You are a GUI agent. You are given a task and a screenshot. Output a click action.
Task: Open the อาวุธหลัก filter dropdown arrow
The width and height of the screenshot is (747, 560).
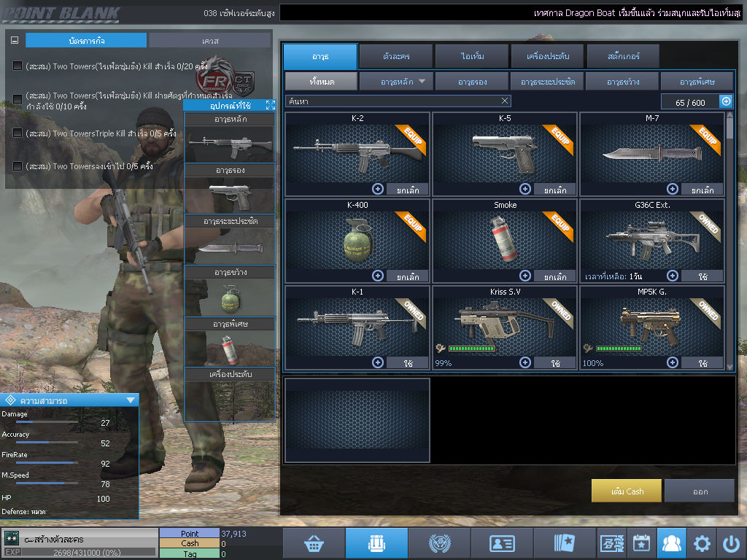[x=422, y=82]
